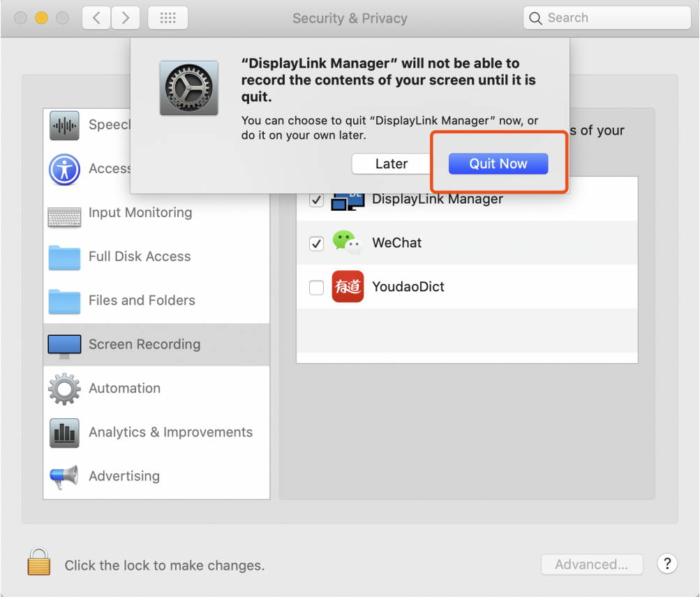The width and height of the screenshot is (700, 597).
Task: Click "Click the lock to make changes." text
Action: (x=165, y=566)
